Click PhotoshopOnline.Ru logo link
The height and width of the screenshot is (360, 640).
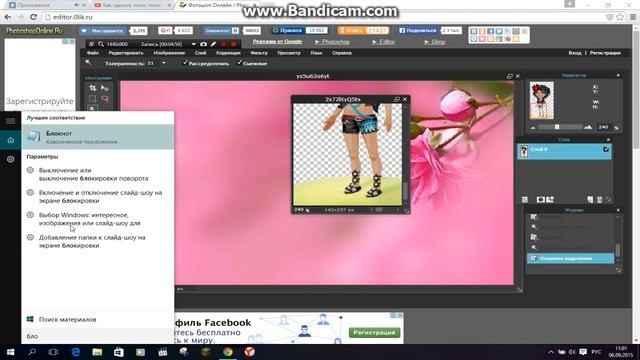pos(34,31)
